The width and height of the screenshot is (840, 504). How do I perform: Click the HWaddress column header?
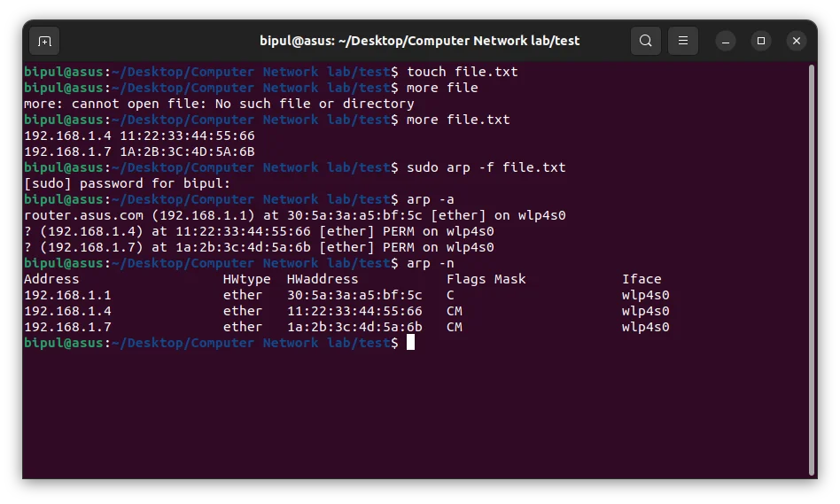pos(323,279)
